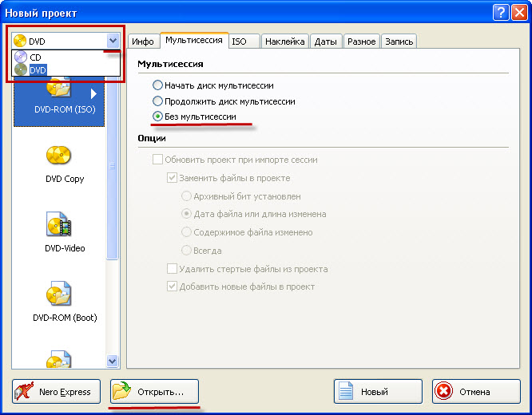Select 'Дата файла или длина изменена' radio option
The height and width of the screenshot is (415, 532).
coord(186,214)
